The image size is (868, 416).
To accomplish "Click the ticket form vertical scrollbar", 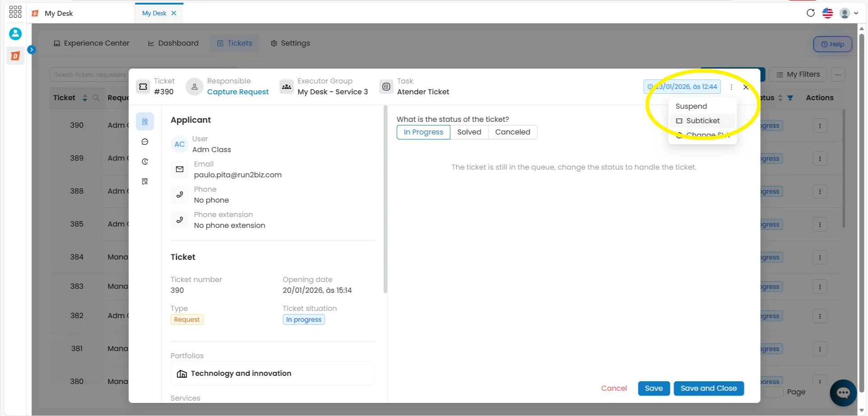I will 385,199.
